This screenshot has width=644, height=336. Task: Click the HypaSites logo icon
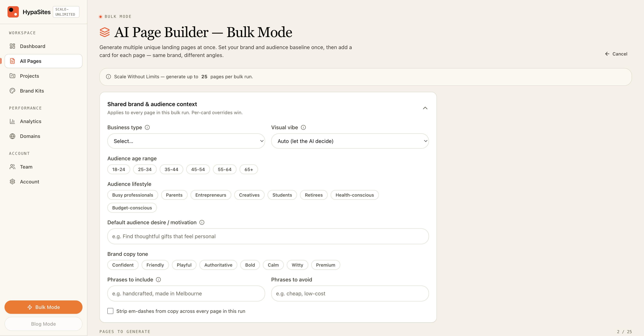[13, 12]
